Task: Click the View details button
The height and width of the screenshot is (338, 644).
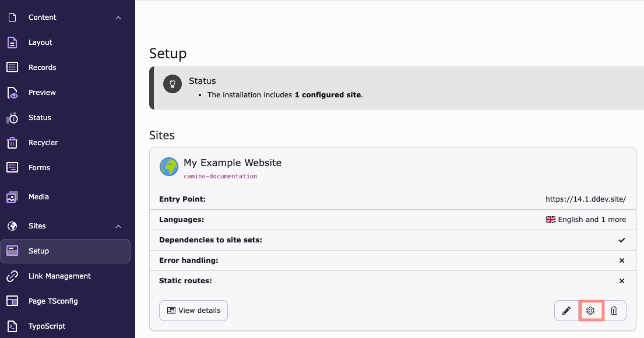Action: (x=193, y=311)
